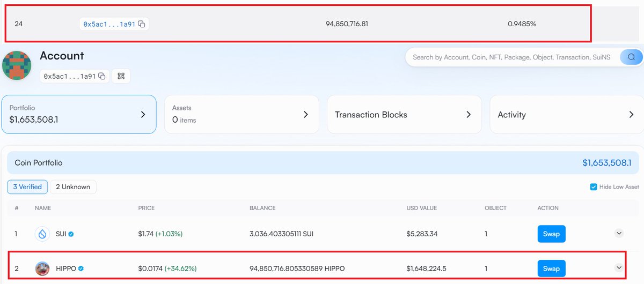Click balance 94,850,716.805330589 HIPPO
Screen dimensions: 644x284
click(x=297, y=268)
